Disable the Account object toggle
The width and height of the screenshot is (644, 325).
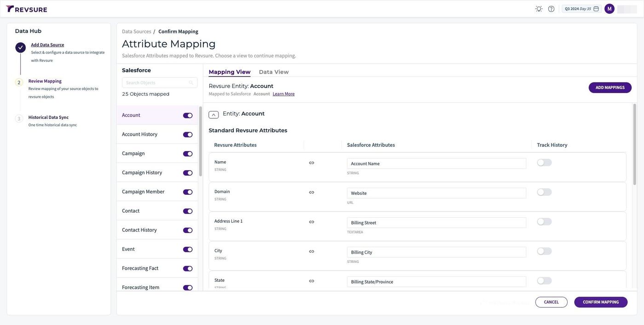point(188,116)
